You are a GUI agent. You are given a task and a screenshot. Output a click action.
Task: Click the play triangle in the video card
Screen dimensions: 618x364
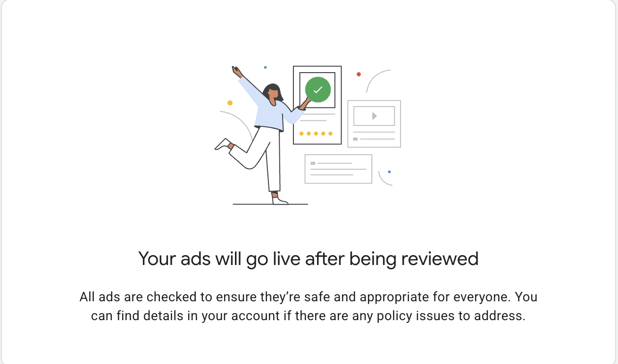374,116
